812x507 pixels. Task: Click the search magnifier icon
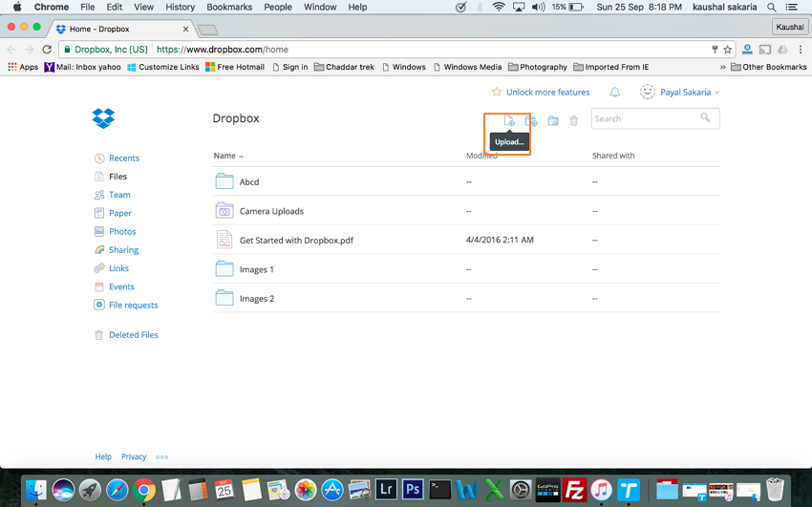click(x=706, y=118)
